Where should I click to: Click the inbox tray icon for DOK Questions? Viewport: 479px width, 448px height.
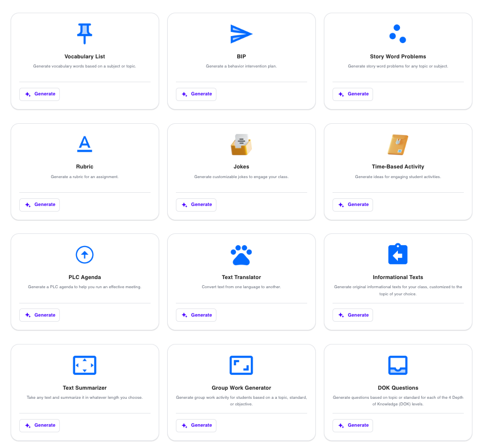pyautogui.click(x=398, y=365)
